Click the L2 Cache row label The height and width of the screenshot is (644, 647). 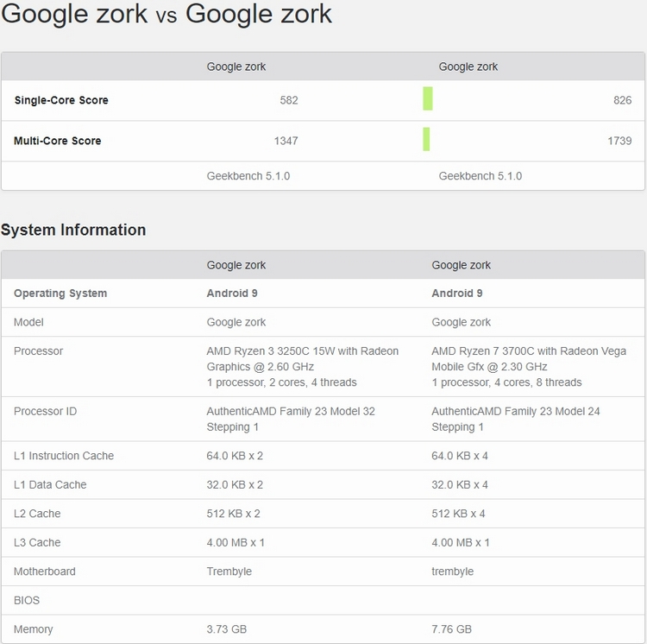click(37, 514)
